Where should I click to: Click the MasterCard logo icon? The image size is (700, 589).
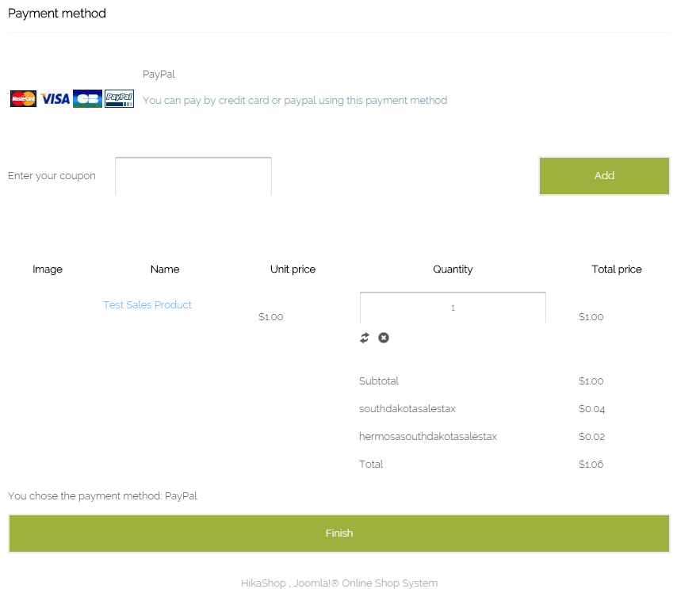(24, 99)
